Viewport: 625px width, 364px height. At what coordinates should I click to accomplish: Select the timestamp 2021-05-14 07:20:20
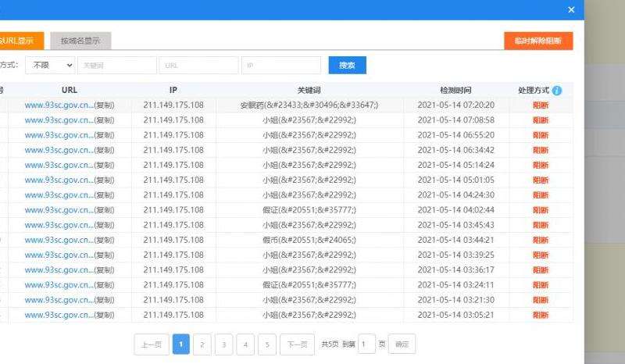point(456,105)
